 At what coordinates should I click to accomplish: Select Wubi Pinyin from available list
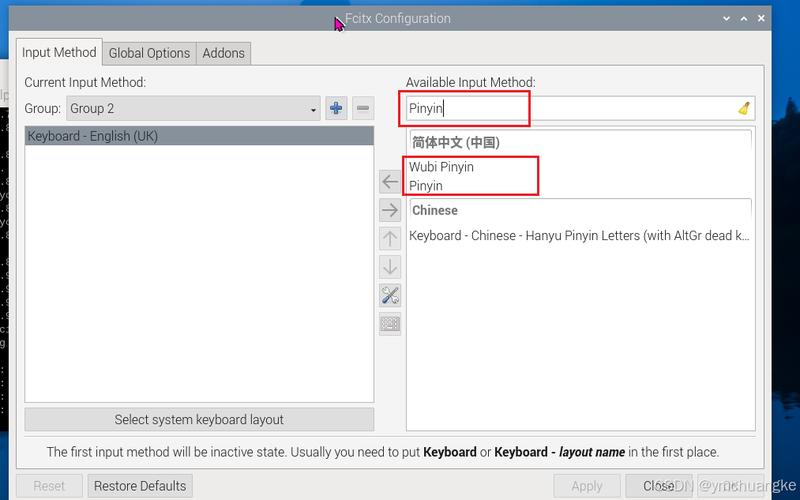tap(581, 167)
